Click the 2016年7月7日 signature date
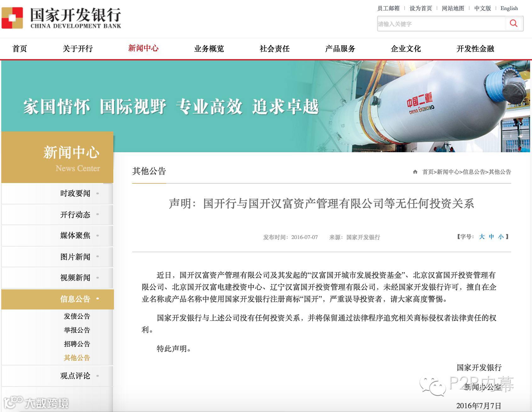Viewport: 532px width, 412px height. pyautogui.click(x=479, y=406)
